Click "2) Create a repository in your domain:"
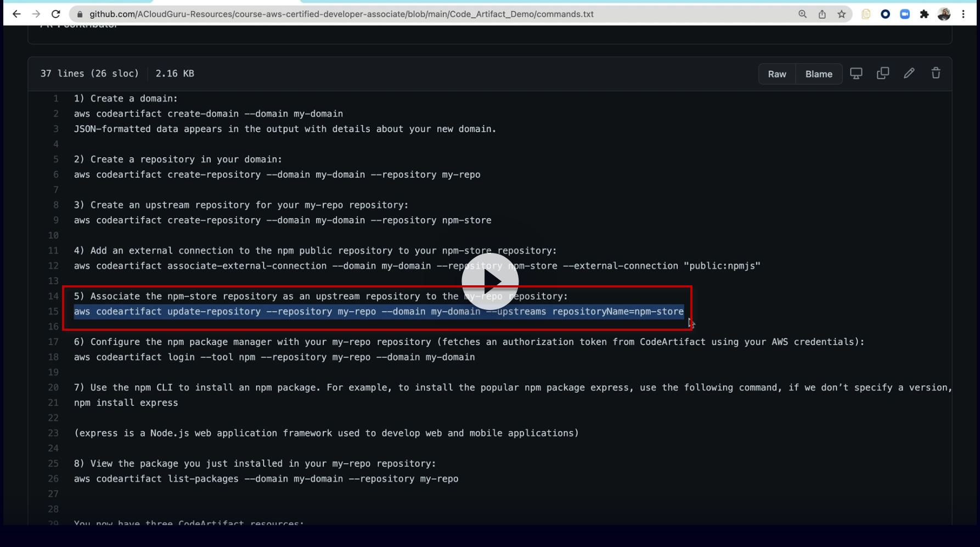This screenshot has height=547, width=980. 178,160
